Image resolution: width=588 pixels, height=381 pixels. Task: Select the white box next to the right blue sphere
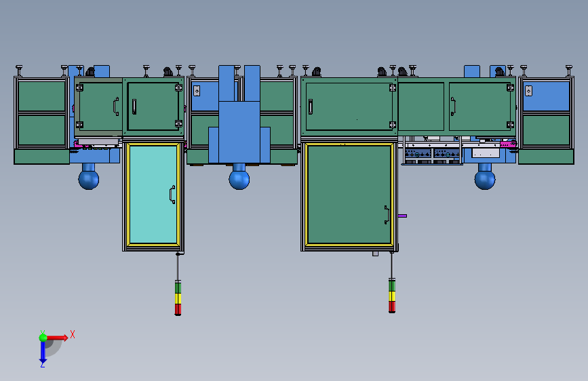pos(486,153)
